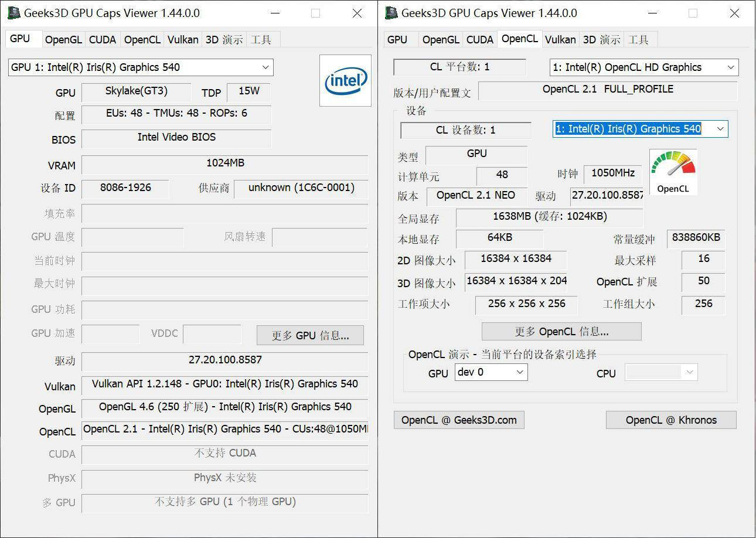Go to the 工具 tab in left window
Viewport: 756px width, 538px height.
261,39
